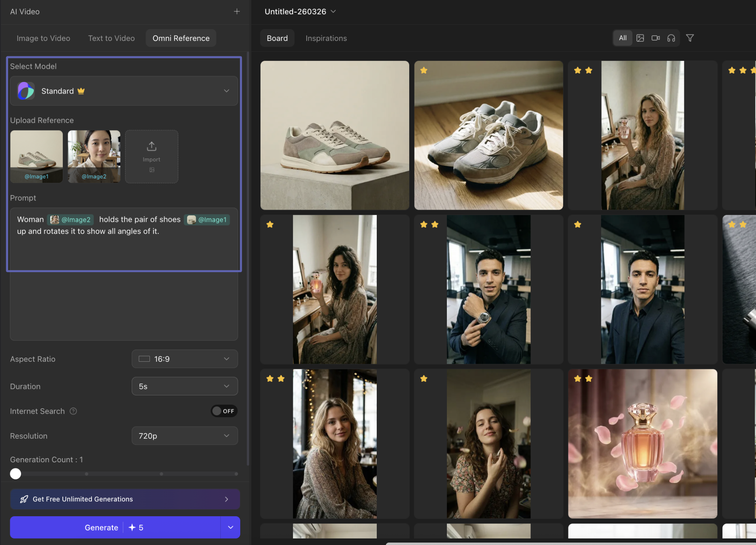This screenshot has width=756, height=545.
Task: Select the All filter toggle
Action: [x=623, y=38]
